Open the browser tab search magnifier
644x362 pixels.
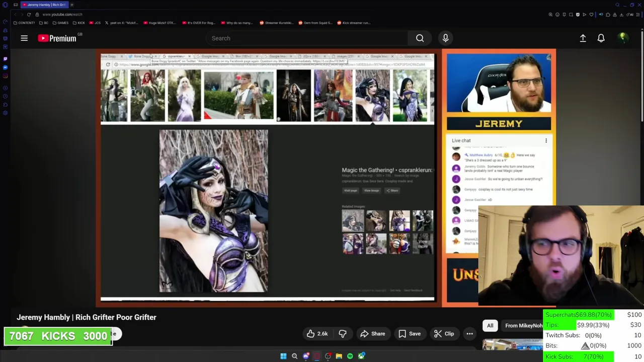click(x=617, y=5)
